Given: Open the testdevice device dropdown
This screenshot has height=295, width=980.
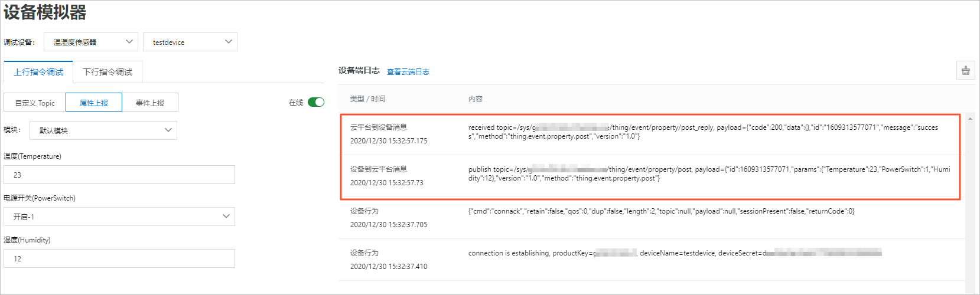Looking at the screenshot, I should 190,42.
